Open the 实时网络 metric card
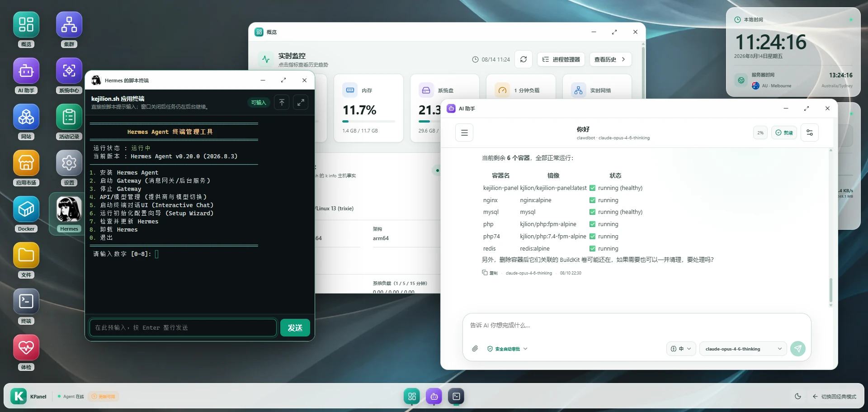The height and width of the screenshot is (412, 868). click(x=597, y=86)
